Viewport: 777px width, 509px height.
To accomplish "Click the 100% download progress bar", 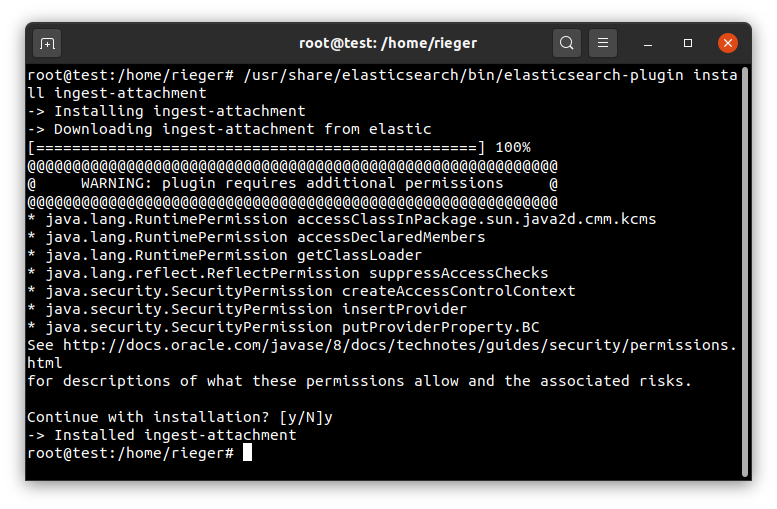I will 279,147.
